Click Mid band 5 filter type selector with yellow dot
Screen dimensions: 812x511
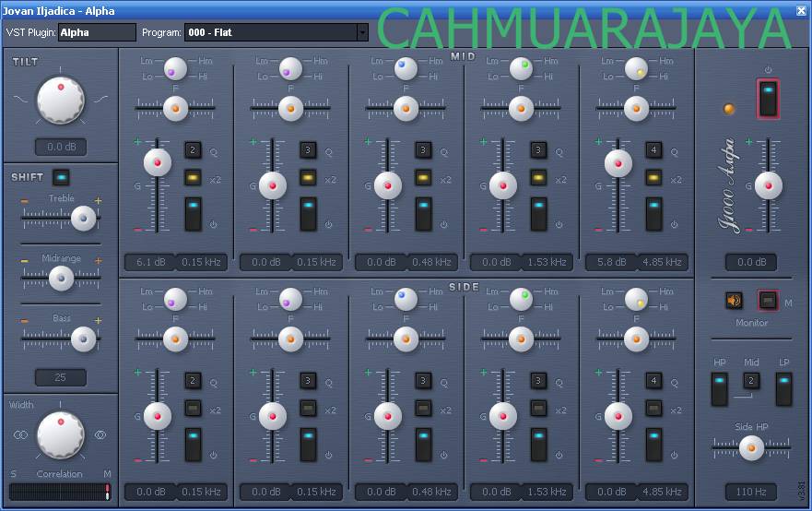(637, 68)
